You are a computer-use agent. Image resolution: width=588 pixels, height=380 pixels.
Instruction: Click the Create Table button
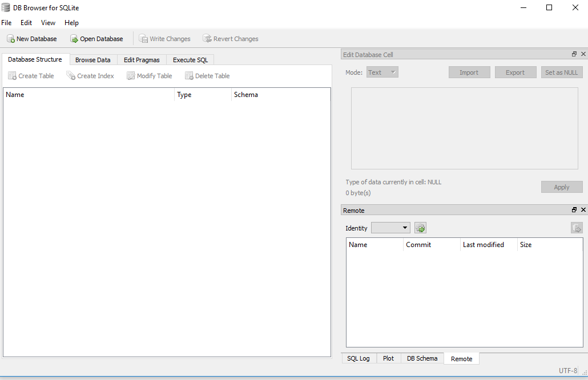point(31,76)
